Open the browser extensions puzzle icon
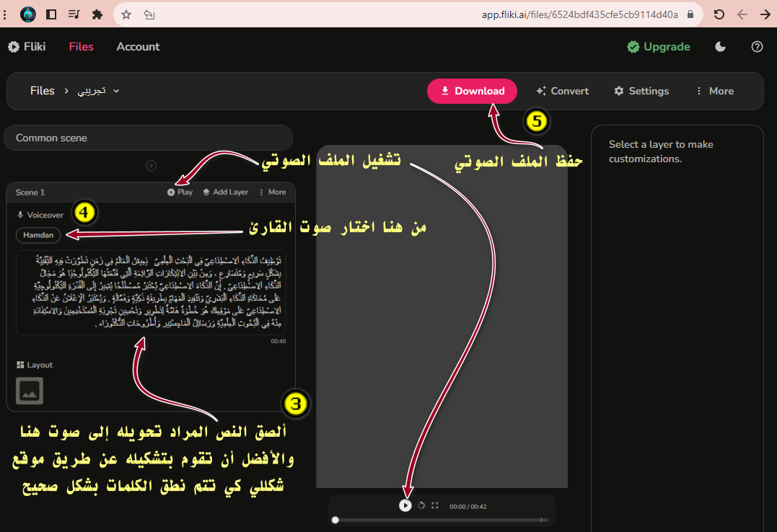Screen dimensions: 777x532 pos(97,14)
